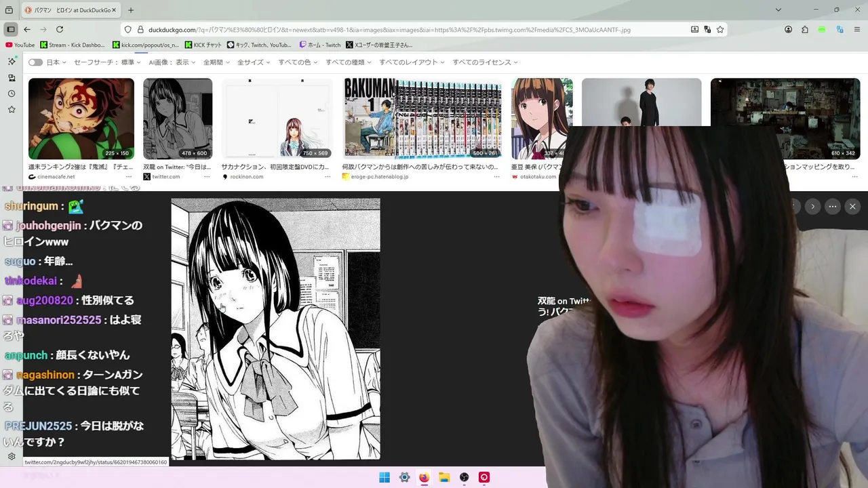Screen dimensions: 868x488
Task: View site security padlock info
Action: tap(140, 30)
